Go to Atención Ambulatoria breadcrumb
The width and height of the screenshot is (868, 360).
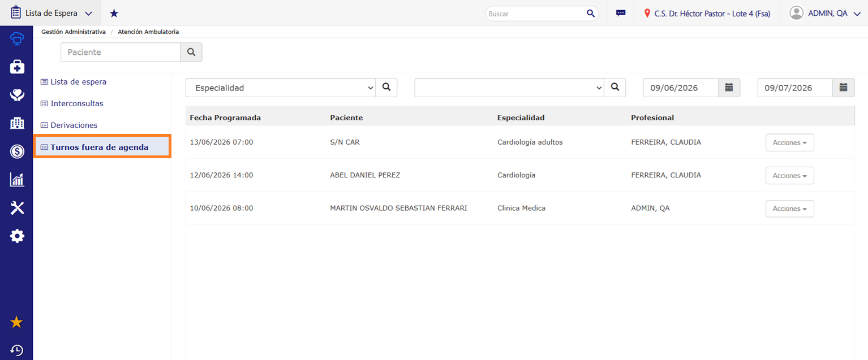pyautogui.click(x=148, y=32)
